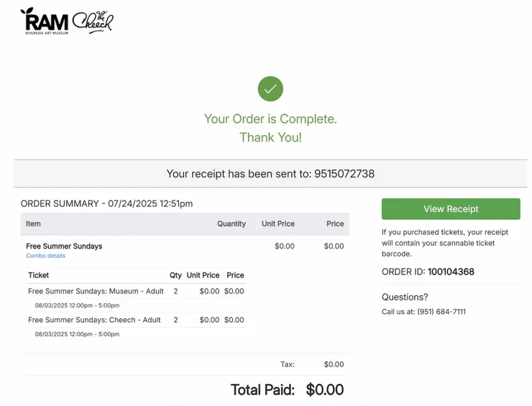Select the Cheech - Adult ticket row
Screen dimensions: 532x406
94,320
